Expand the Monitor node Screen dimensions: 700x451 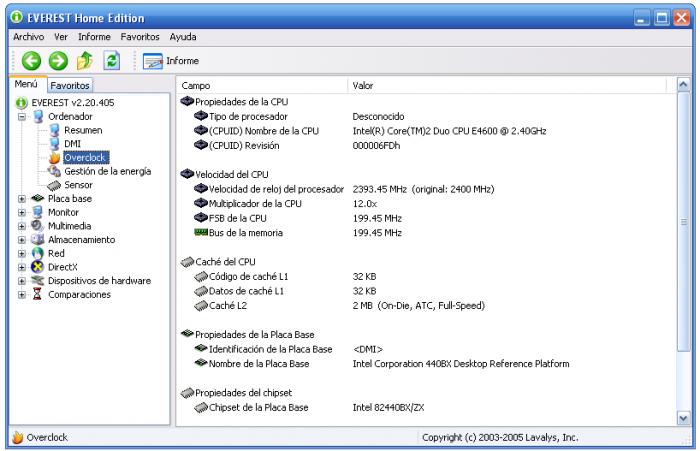(x=21, y=213)
